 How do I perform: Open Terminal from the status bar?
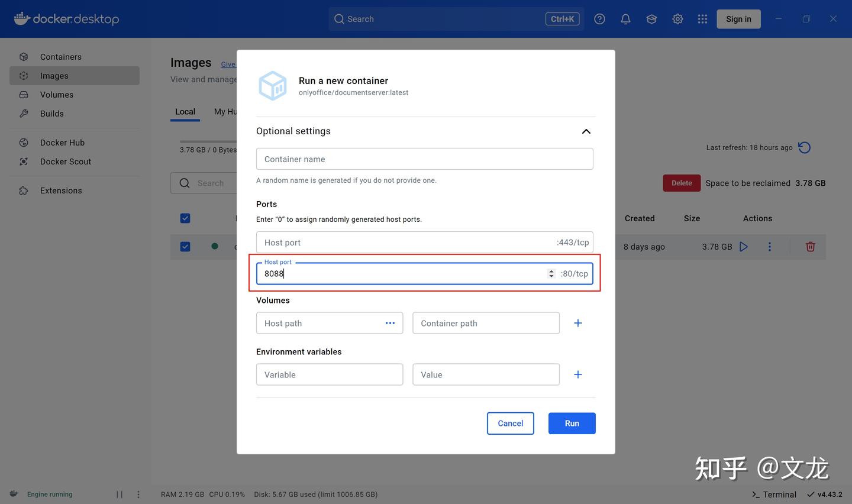click(774, 494)
